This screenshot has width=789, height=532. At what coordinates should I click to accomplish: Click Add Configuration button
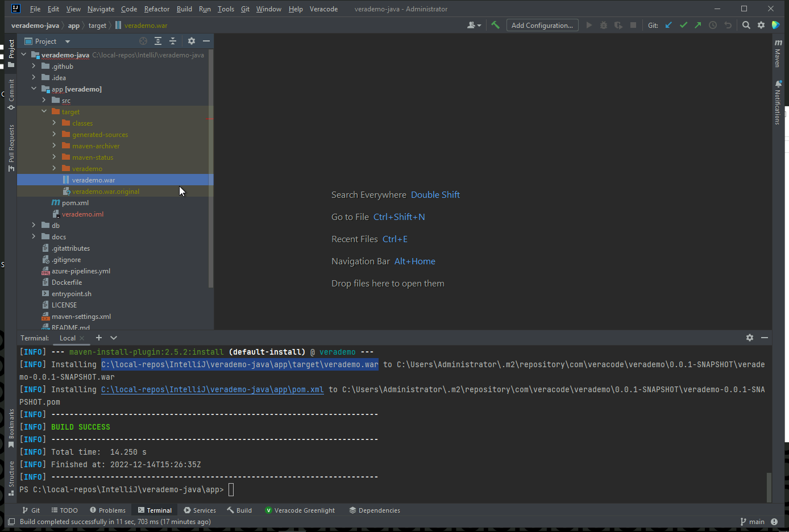(542, 25)
